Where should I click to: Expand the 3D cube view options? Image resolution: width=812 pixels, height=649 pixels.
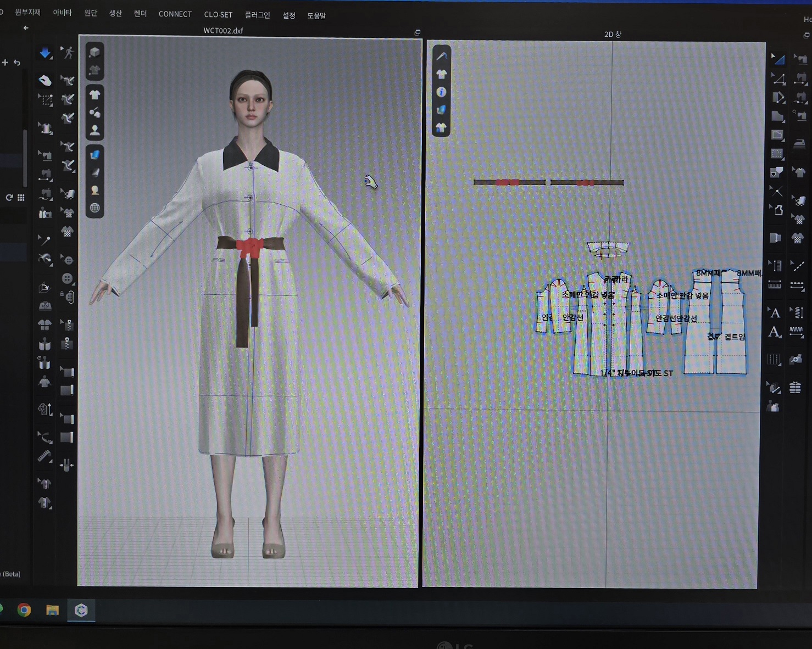(x=95, y=52)
